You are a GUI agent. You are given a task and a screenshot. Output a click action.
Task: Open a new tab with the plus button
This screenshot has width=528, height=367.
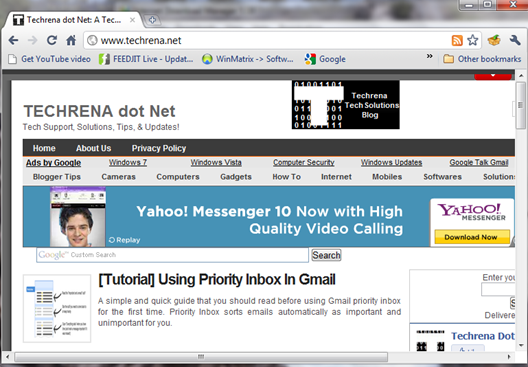click(x=152, y=20)
